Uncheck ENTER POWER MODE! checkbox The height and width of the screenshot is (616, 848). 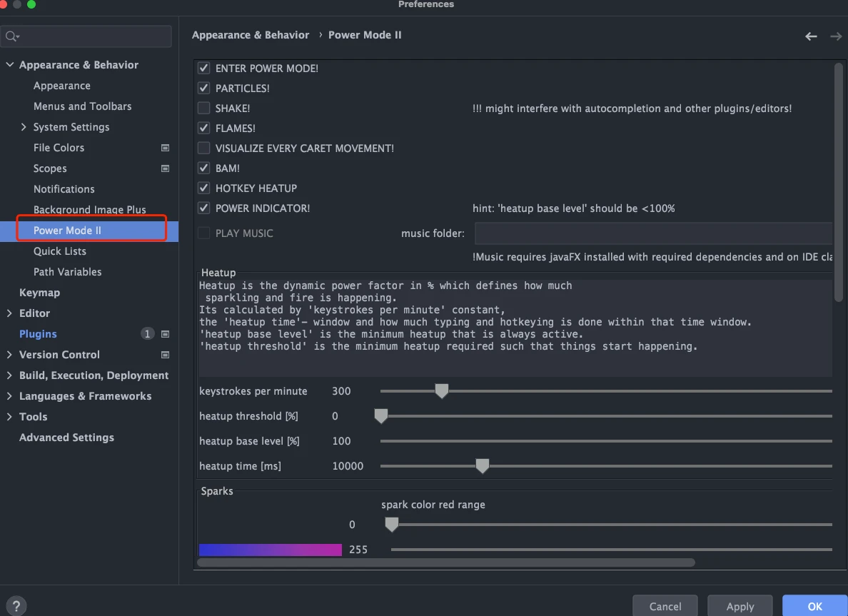click(x=204, y=68)
